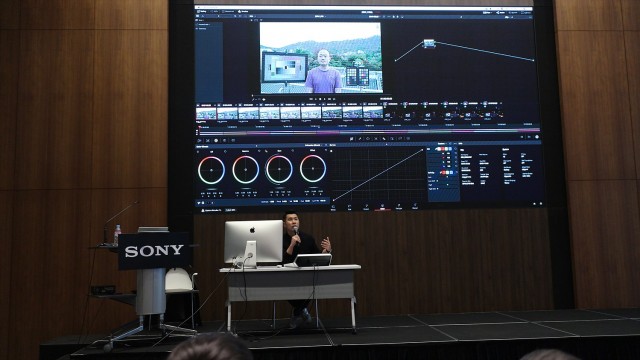The image size is (640, 360).
Task: Reset the Lift wheel with its reset icon
Action: (x=225, y=152)
